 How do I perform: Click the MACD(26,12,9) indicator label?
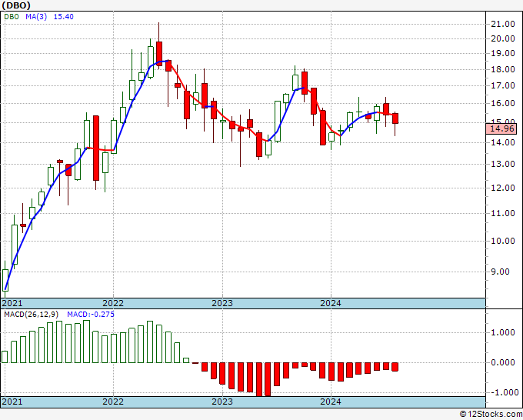[x=32, y=315]
